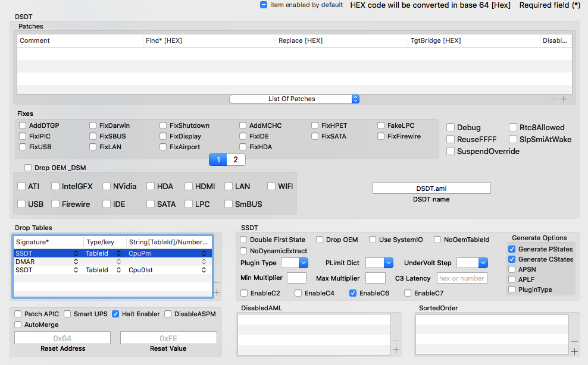Screen dimensions: 588x365
Task: Click the DSDT name text field
Action: (431, 188)
